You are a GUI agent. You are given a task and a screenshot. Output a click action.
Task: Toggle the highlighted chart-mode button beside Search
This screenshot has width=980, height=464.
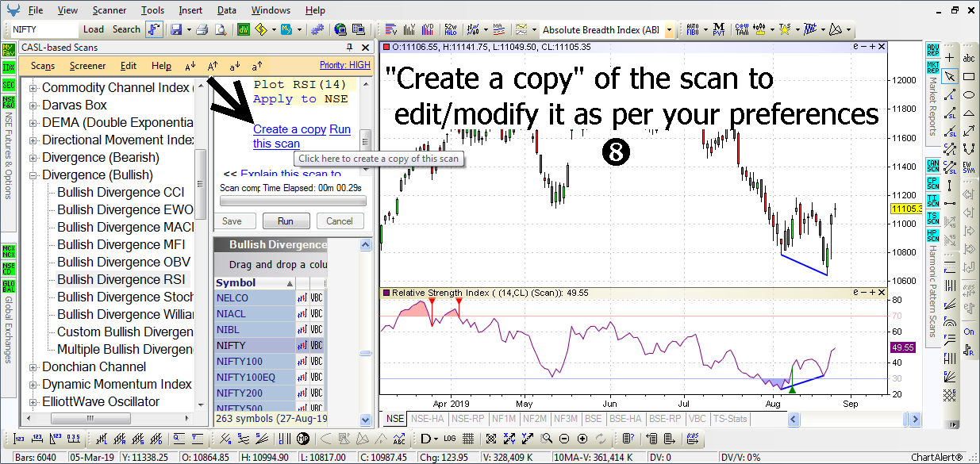click(x=154, y=29)
